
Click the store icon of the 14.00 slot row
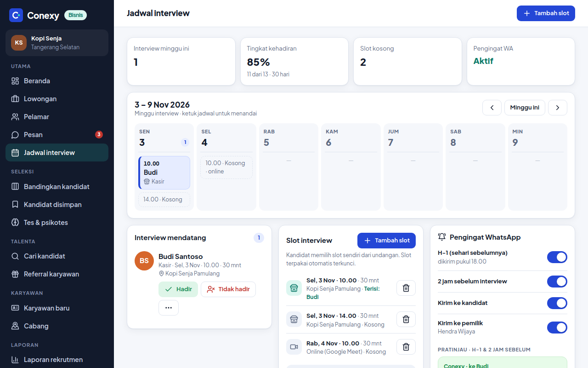pyautogui.click(x=294, y=319)
